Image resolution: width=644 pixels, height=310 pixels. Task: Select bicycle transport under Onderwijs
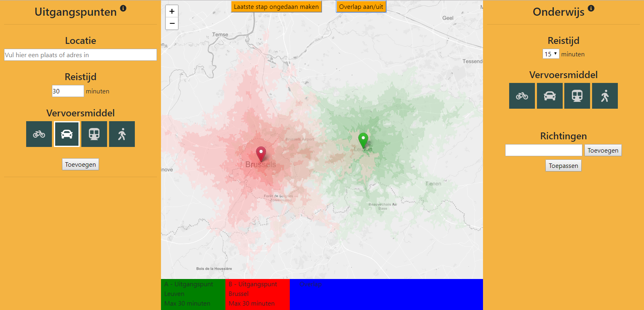pyautogui.click(x=522, y=96)
